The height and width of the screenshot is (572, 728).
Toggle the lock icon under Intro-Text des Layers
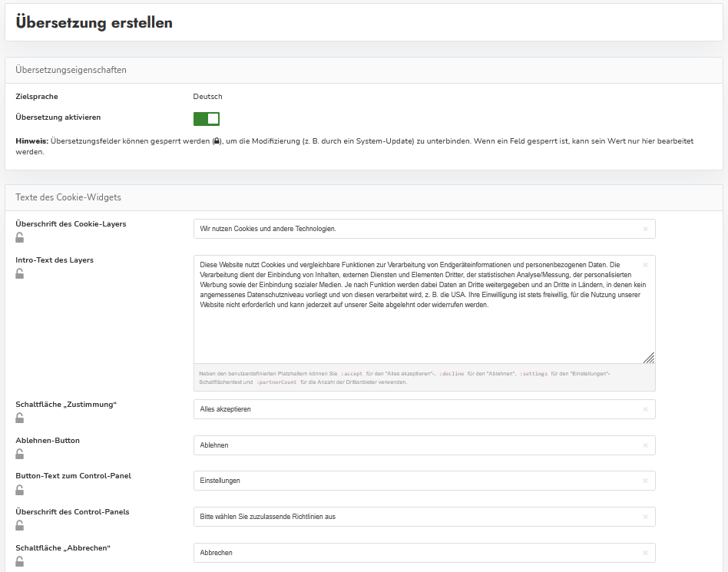[20, 273]
